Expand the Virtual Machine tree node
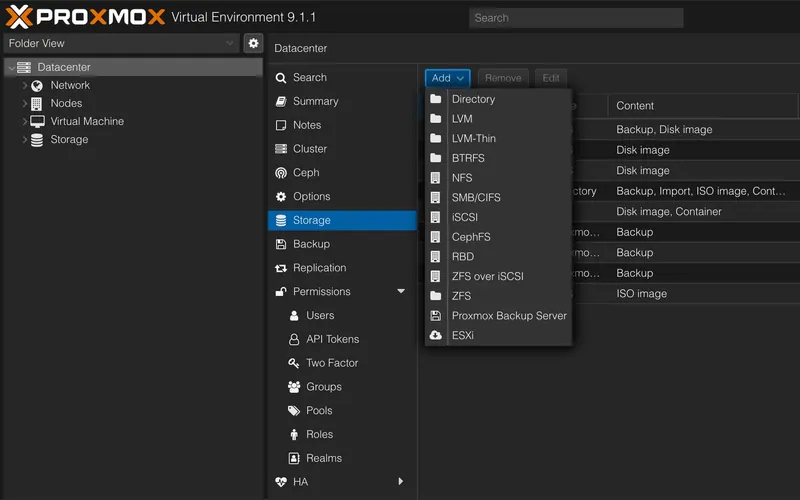800x500 pixels. 24,121
